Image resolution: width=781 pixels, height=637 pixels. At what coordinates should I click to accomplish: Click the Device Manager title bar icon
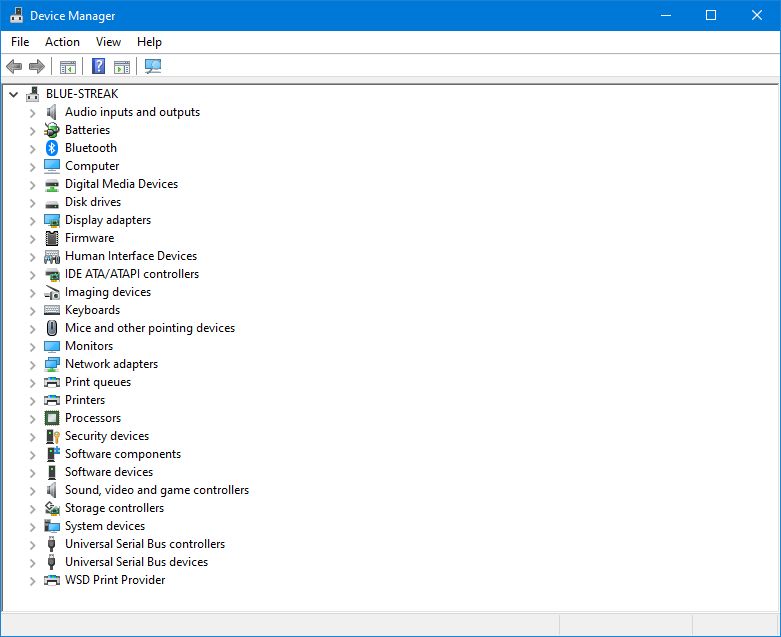coord(16,15)
